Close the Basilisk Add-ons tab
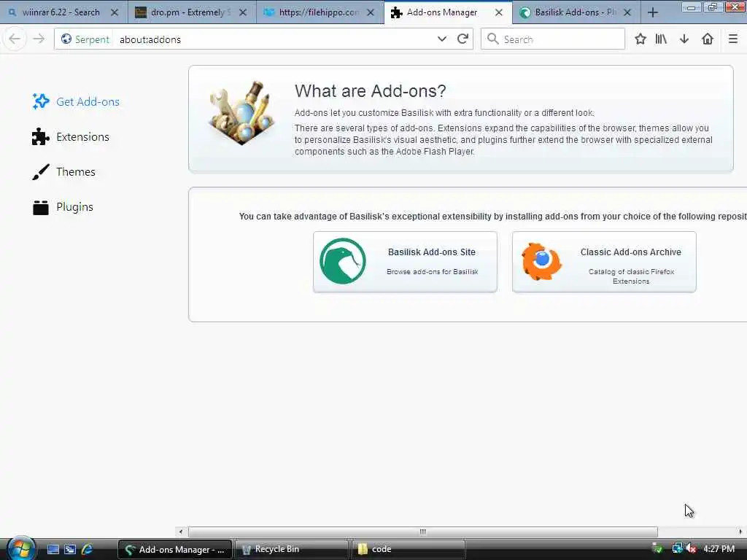Image resolution: width=747 pixels, height=560 pixels. pyautogui.click(x=627, y=12)
